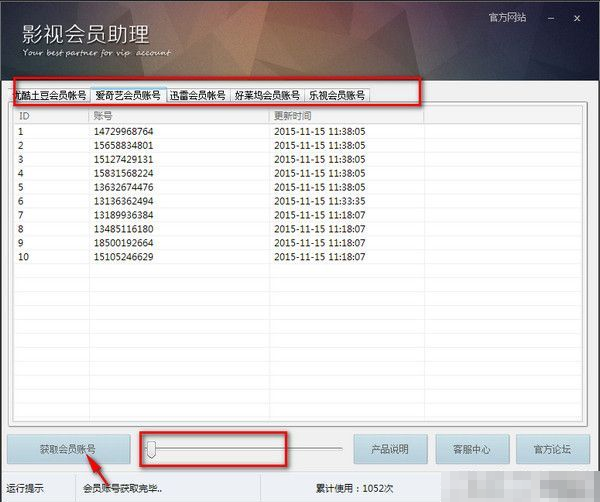The height and width of the screenshot is (502, 600).
Task: Open the 爱奇艺会员账号 tab
Action: pos(127,96)
